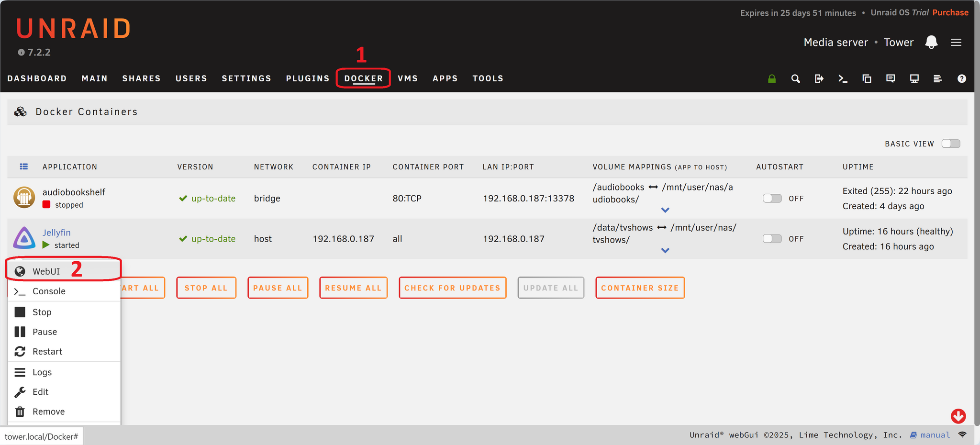Enable autostart for Jellyfin
The image size is (980, 445).
(772, 238)
